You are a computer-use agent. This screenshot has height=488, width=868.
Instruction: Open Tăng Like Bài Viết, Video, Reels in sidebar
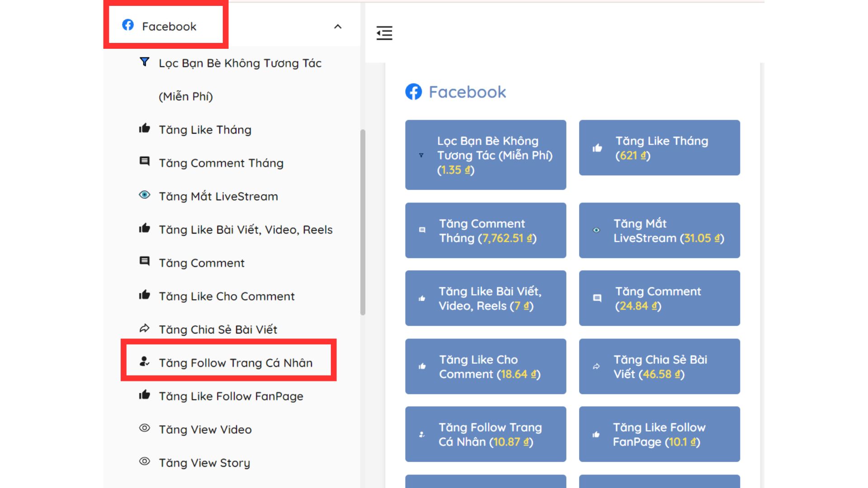click(x=245, y=230)
